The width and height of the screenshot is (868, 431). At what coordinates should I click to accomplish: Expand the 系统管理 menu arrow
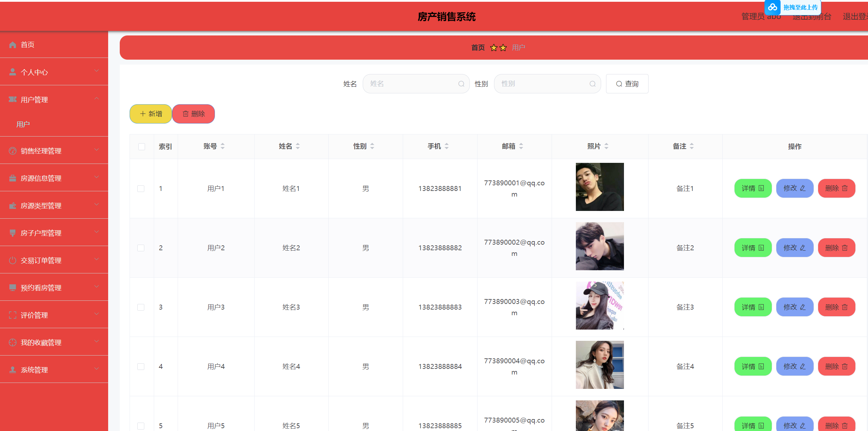[97, 369]
